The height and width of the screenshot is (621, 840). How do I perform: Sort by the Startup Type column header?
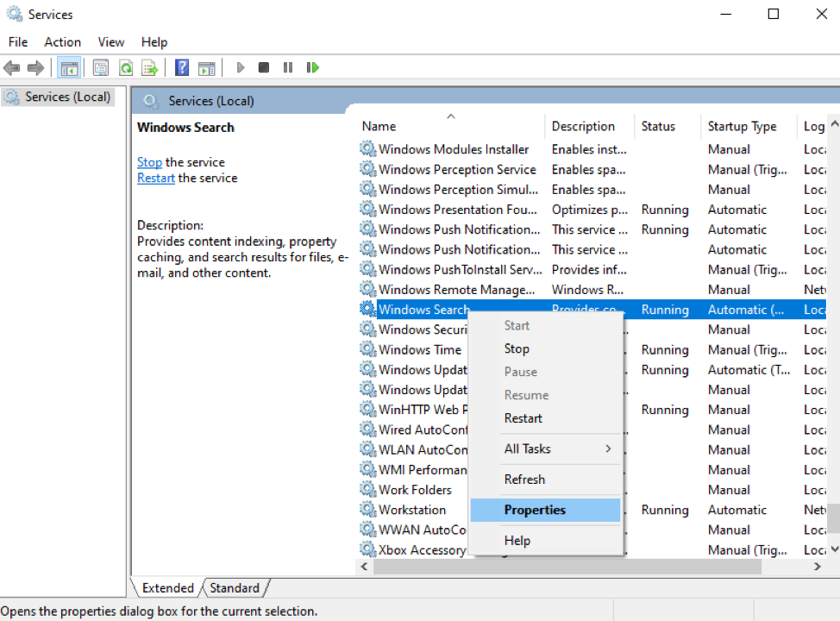pos(749,127)
